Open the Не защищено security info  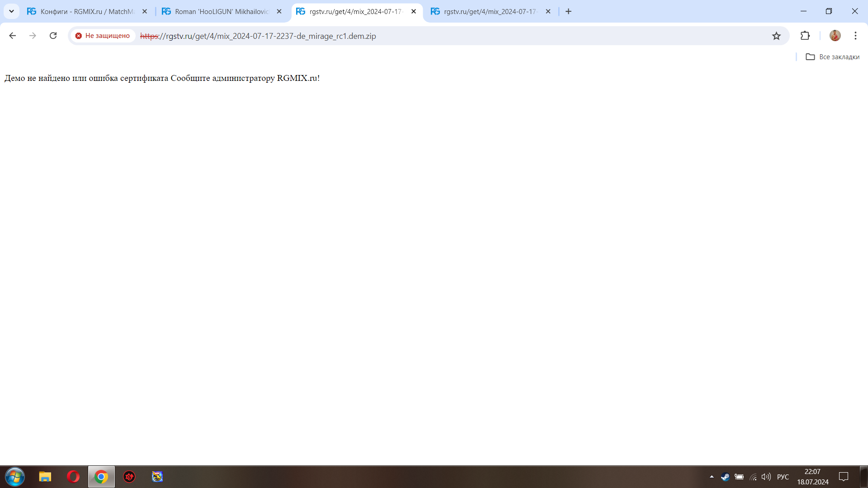(103, 36)
